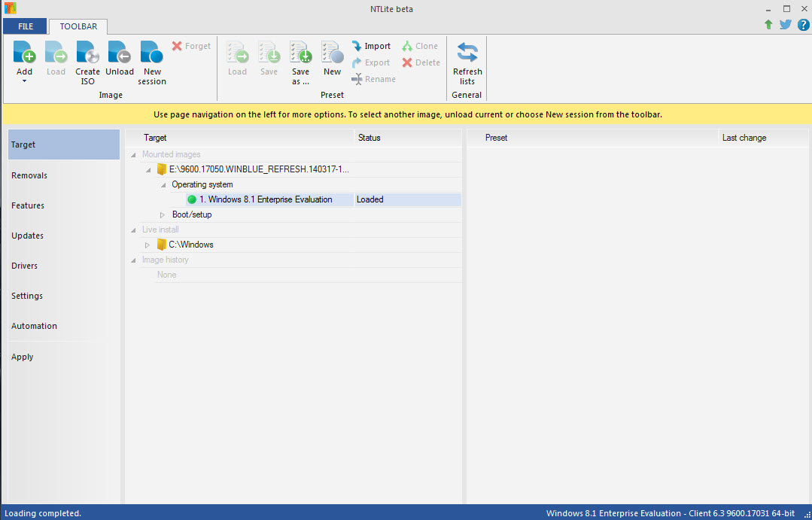
Task: Select the E:\9600.17050.WINBLUE_REFRESH image entry
Action: coord(259,169)
